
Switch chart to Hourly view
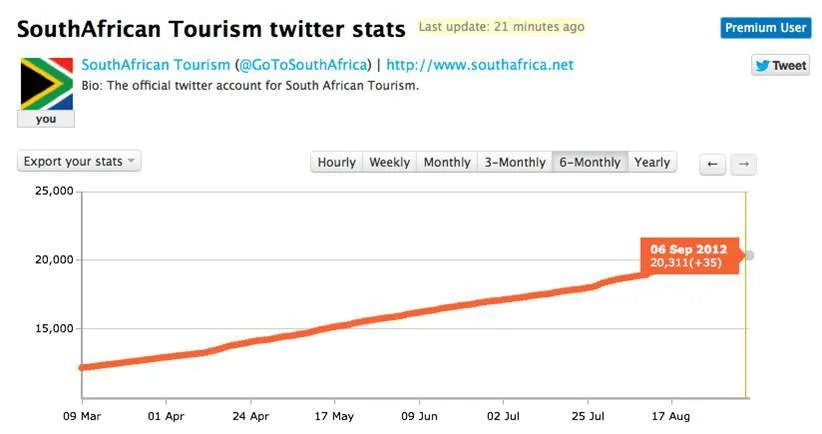click(x=336, y=162)
